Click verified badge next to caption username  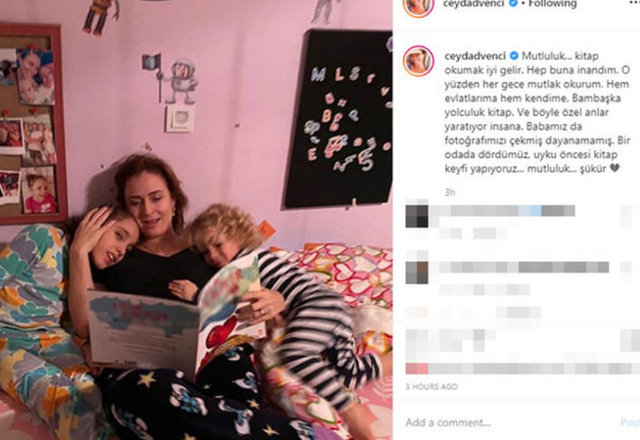[x=514, y=56]
